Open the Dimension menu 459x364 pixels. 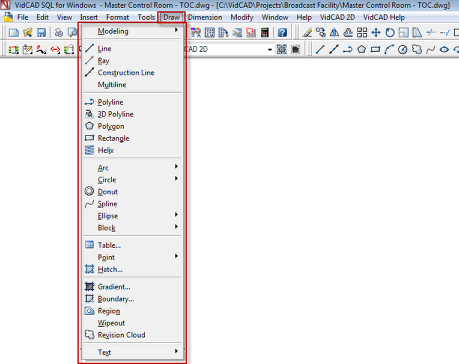[205, 17]
